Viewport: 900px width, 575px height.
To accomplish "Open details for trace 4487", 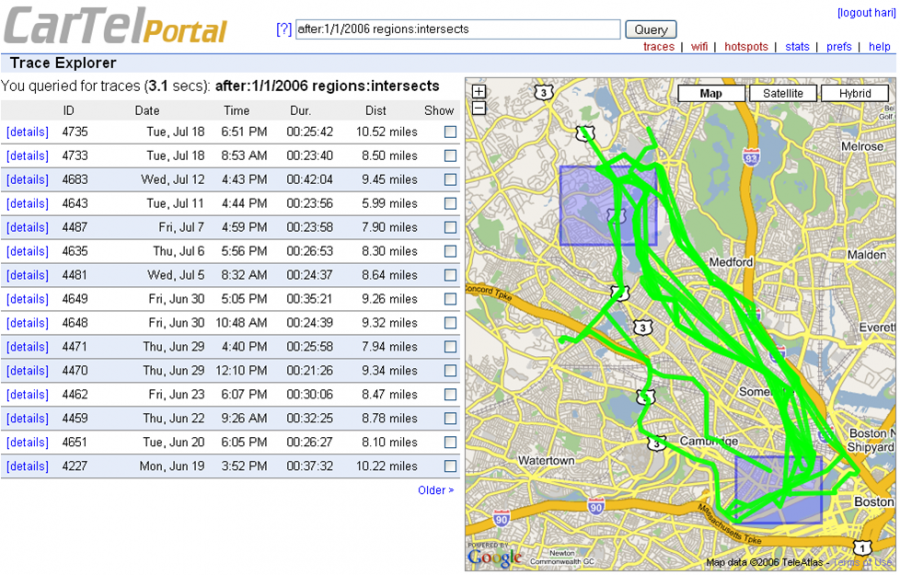I will (x=28, y=228).
